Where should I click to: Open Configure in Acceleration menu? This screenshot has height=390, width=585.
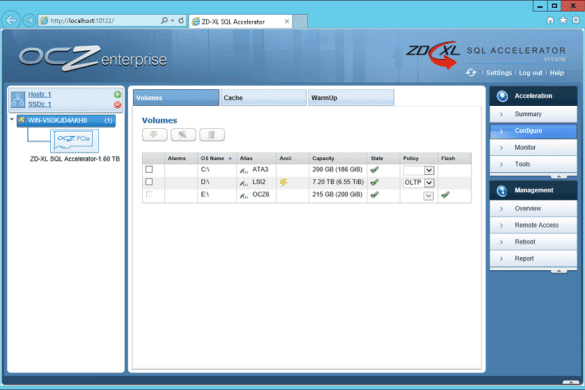coord(533,131)
